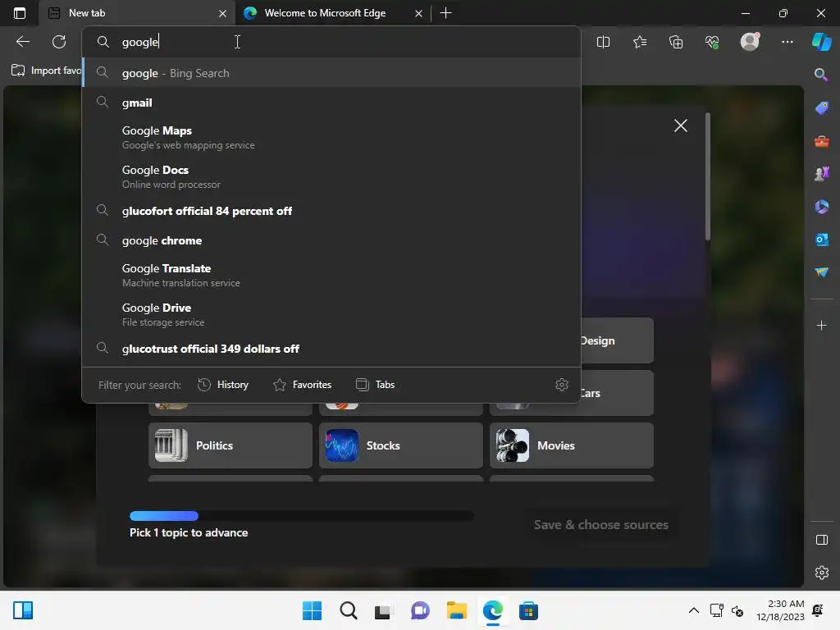Viewport: 840px width, 630px height.
Task: Open sidebar settings gear icon
Action: (x=822, y=573)
